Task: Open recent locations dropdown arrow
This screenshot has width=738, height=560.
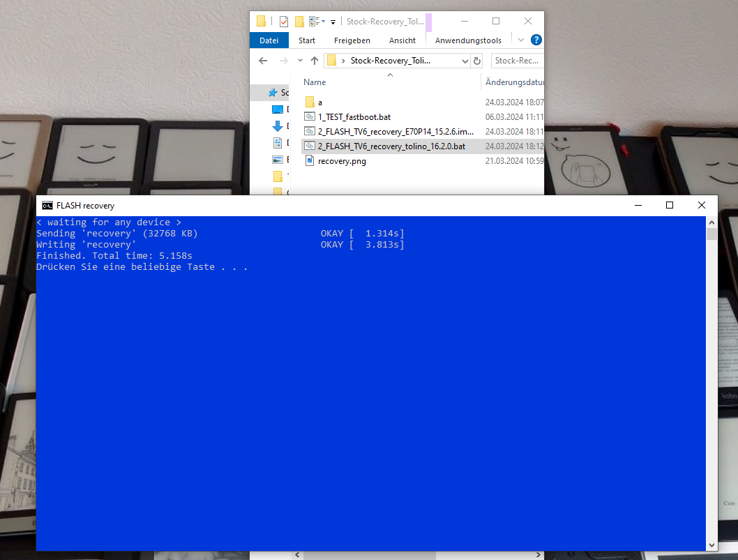Action: (x=300, y=61)
